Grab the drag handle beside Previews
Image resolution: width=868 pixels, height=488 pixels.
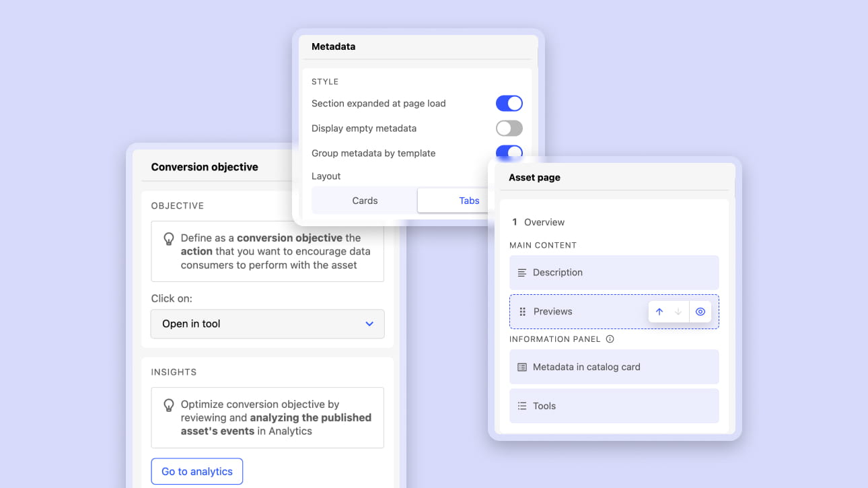523,312
